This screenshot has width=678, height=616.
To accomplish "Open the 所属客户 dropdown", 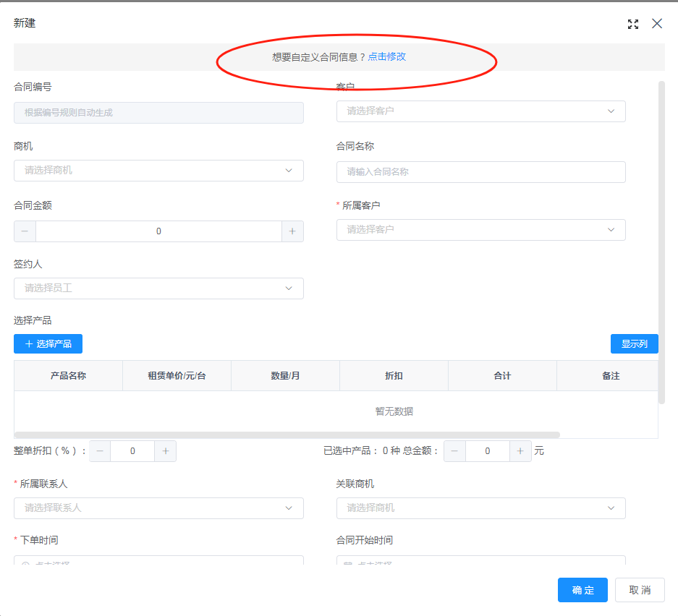I will pyautogui.click(x=480, y=230).
